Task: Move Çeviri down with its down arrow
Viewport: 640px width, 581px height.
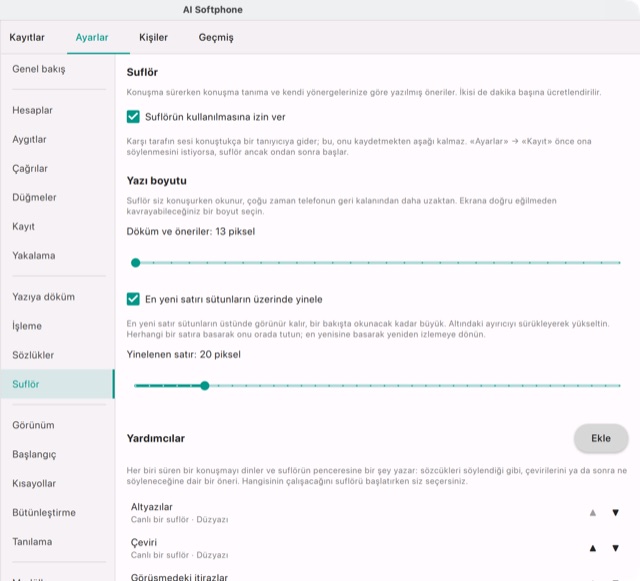Action: click(x=615, y=548)
